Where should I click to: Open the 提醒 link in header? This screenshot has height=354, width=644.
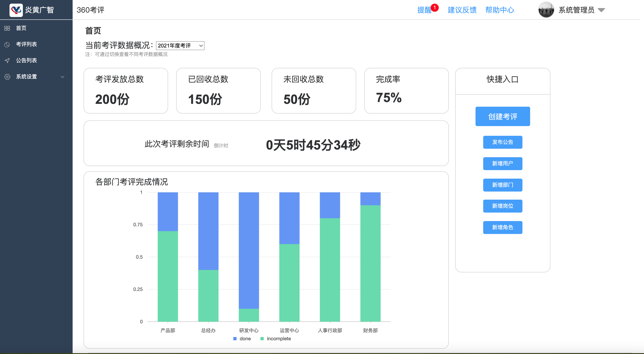(424, 10)
